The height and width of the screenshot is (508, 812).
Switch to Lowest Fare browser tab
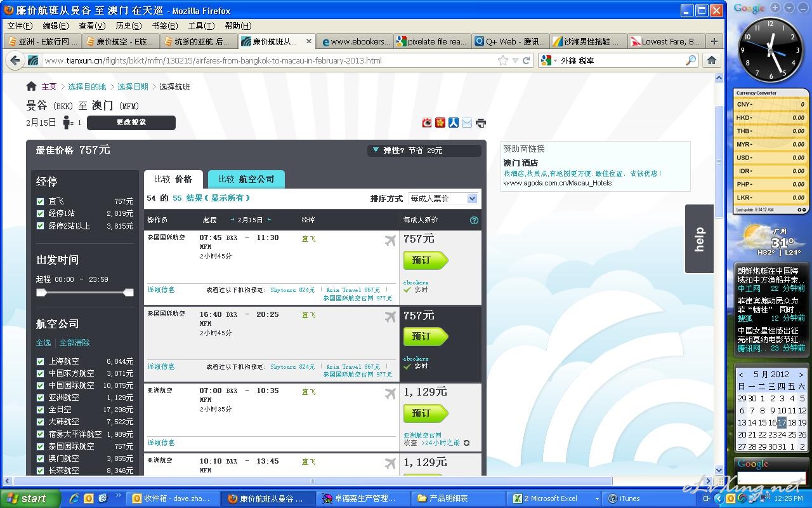click(665, 41)
